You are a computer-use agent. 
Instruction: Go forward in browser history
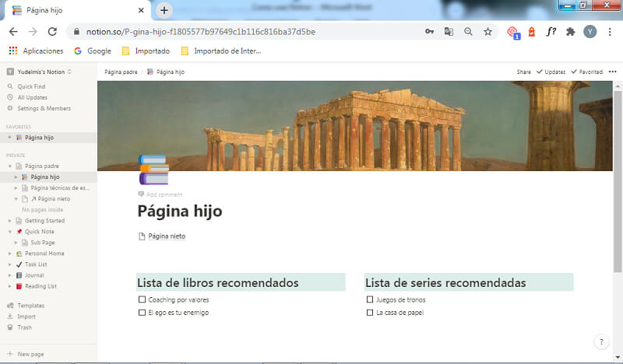click(x=33, y=32)
